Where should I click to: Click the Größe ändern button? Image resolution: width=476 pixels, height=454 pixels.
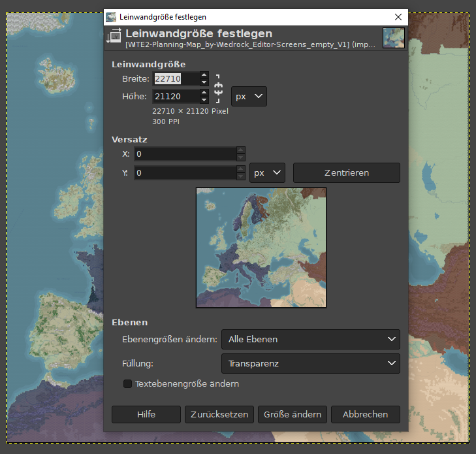[x=293, y=415]
